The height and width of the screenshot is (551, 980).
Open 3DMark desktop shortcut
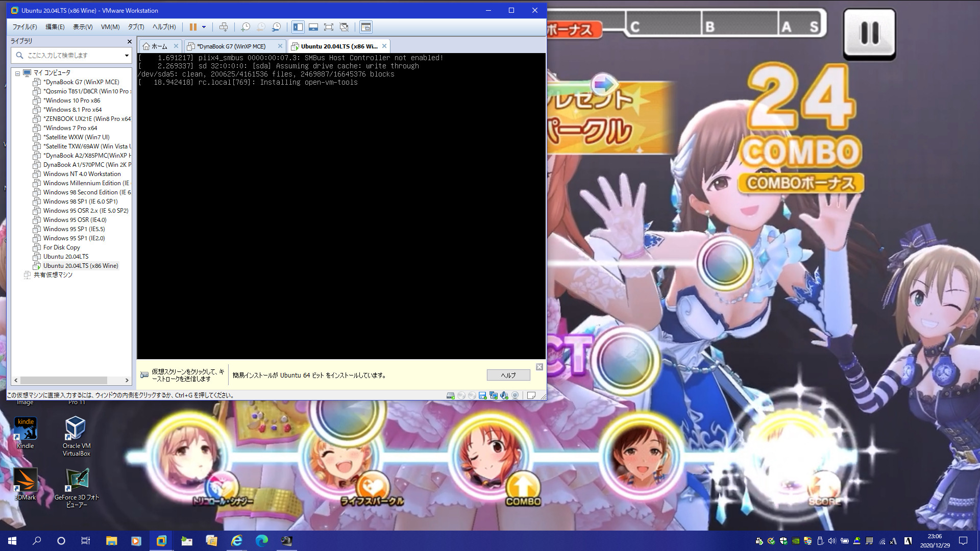25,485
